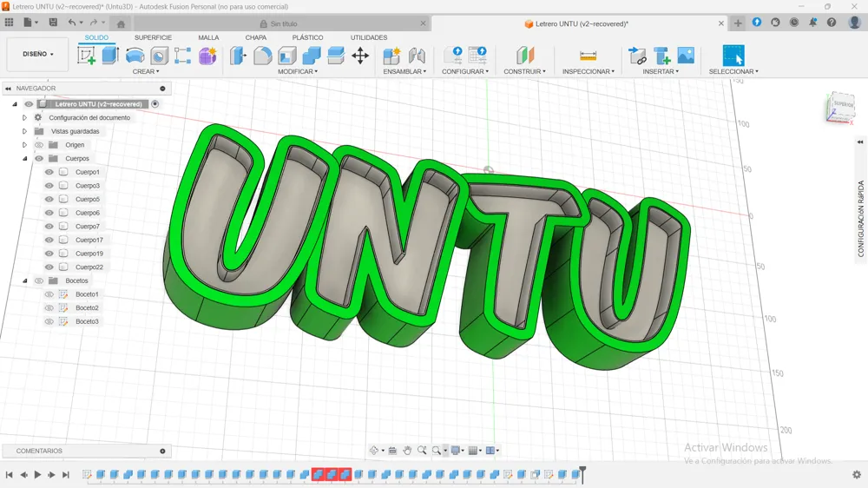Viewport: 868px width, 488px height.
Task: Toggle visibility of Cuerpo3
Action: pos(49,186)
